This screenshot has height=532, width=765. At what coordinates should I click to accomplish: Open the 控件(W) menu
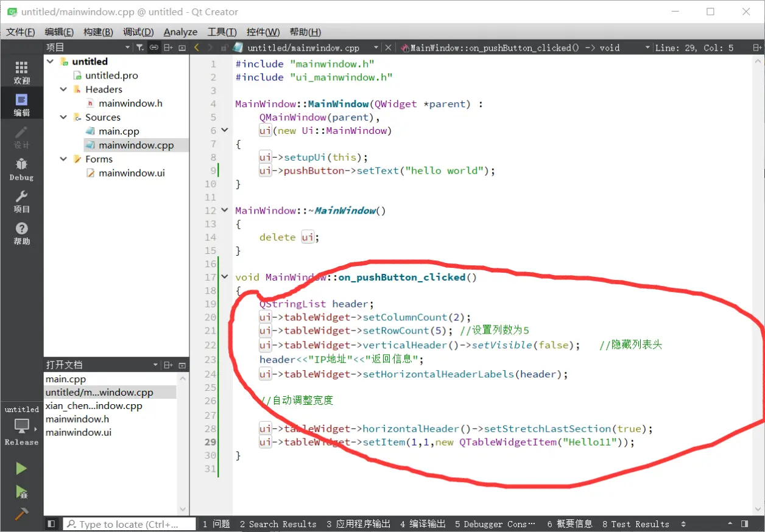click(263, 32)
